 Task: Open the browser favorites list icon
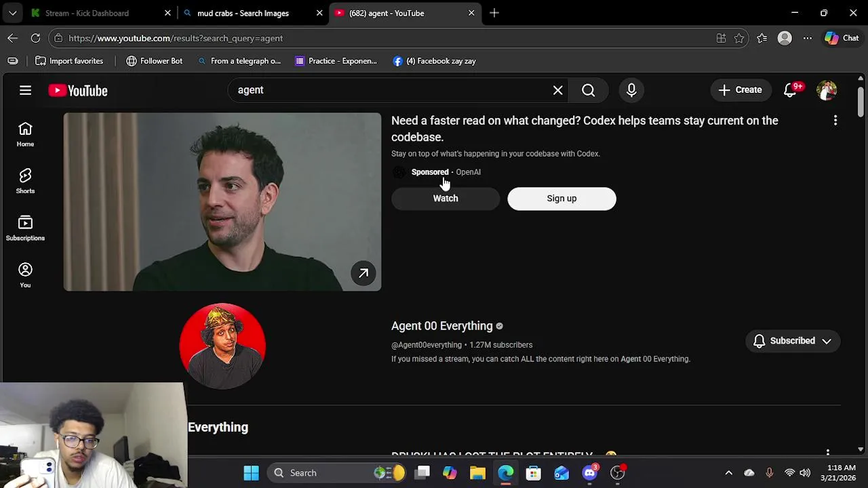pyautogui.click(x=762, y=38)
